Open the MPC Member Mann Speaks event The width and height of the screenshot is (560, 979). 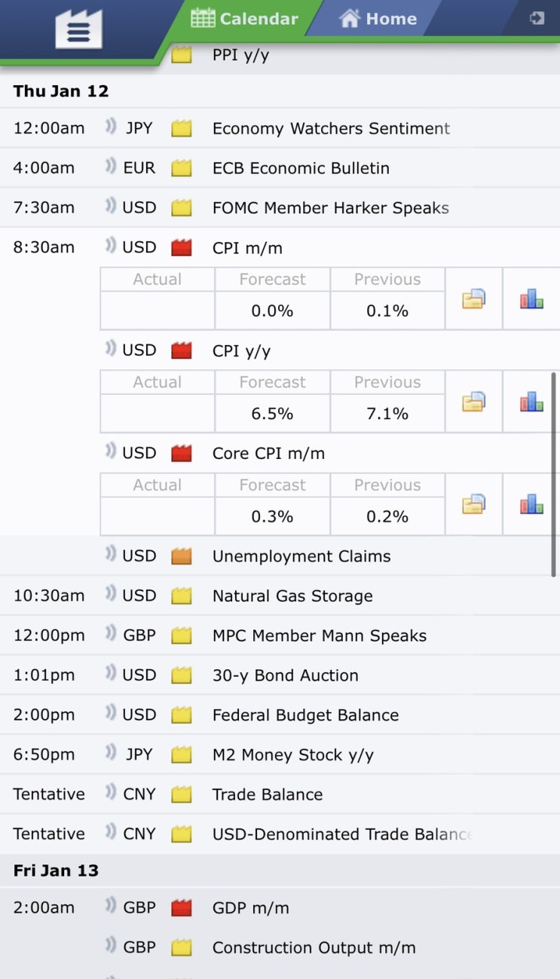pyautogui.click(x=319, y=635)
